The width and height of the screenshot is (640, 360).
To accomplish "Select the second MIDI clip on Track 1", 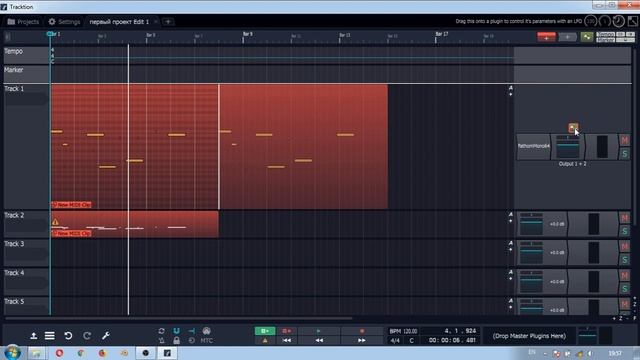I will point(304,147).
